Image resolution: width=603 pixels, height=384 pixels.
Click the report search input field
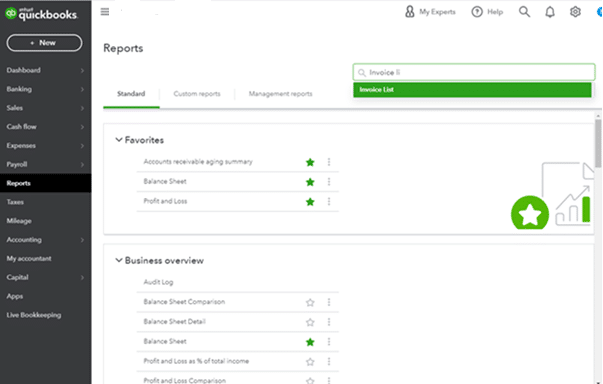[x=474, y=72]
